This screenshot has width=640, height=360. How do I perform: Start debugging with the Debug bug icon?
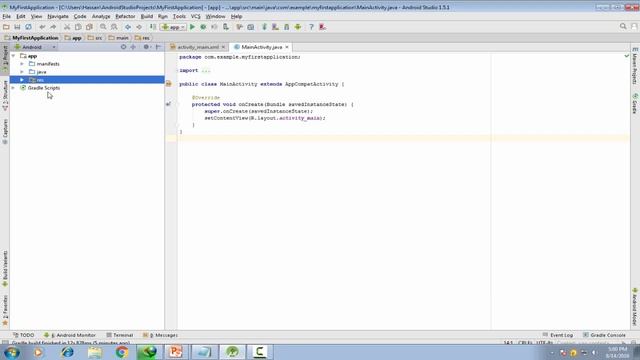pyautogui.click(x=203, y=27)
